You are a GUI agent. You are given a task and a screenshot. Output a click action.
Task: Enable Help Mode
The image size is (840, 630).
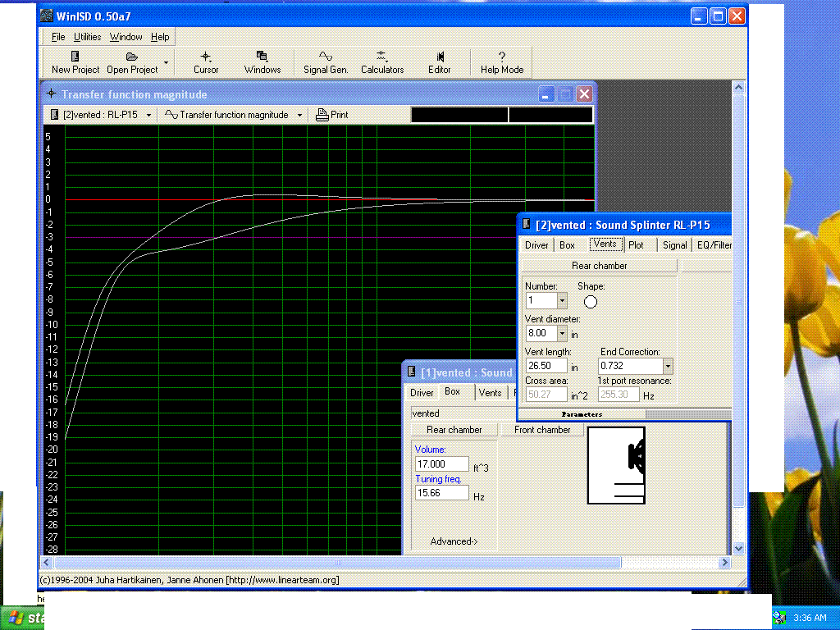point(502,62)
